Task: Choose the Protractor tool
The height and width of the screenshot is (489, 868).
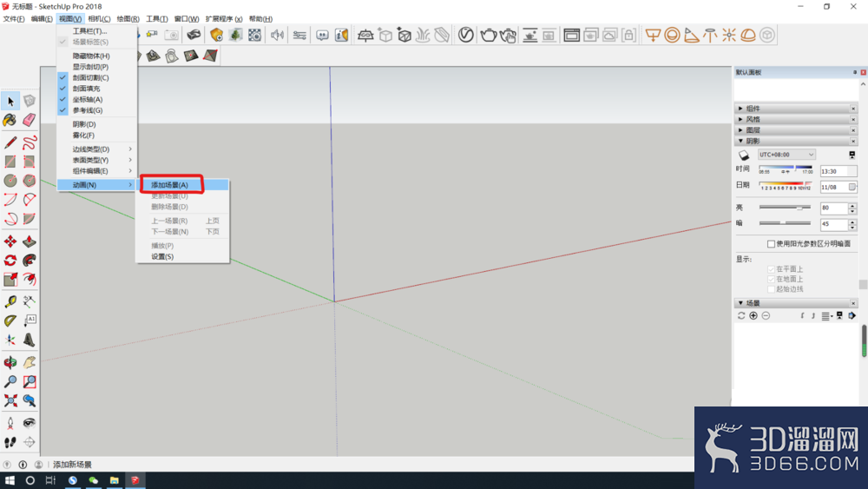Action: [10, 320]
